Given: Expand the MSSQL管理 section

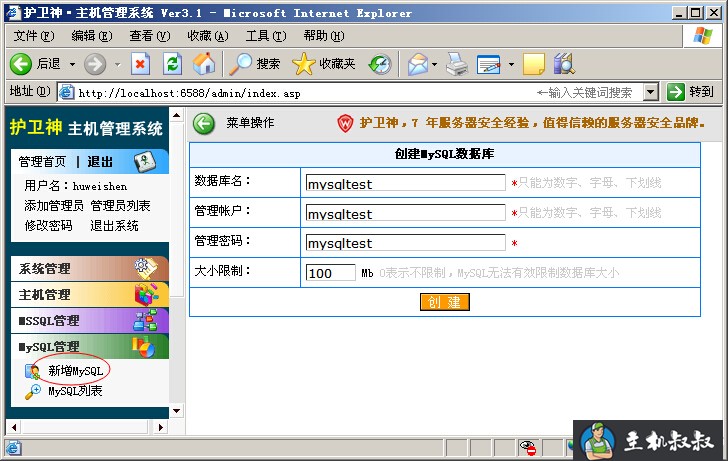Looking at the screenshot, I should 90,320.
